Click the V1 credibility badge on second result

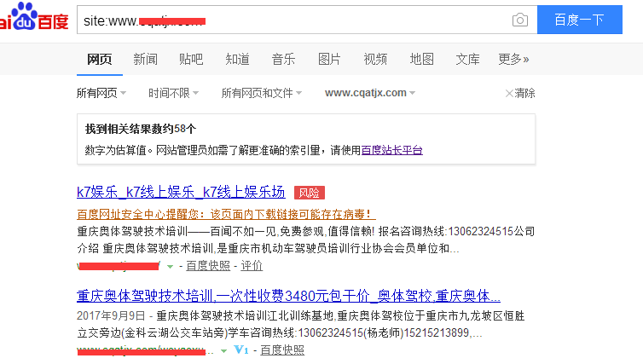(240, 350)
